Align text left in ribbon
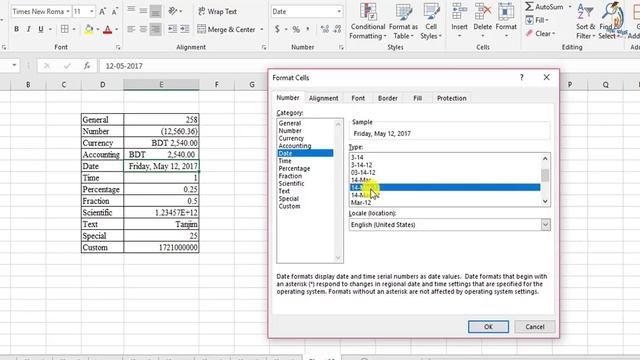This screenshot has width=640, height=360. (131, 29)
